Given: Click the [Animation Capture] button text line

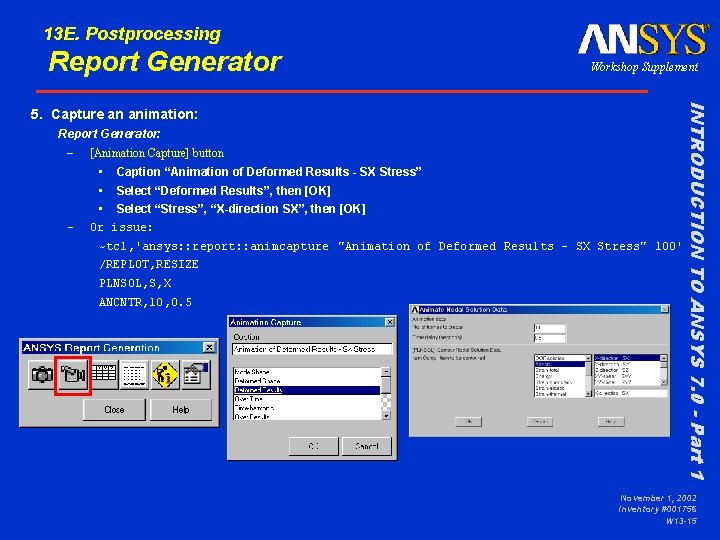Looking at the screenshot, I should click(x=157, y=153).
